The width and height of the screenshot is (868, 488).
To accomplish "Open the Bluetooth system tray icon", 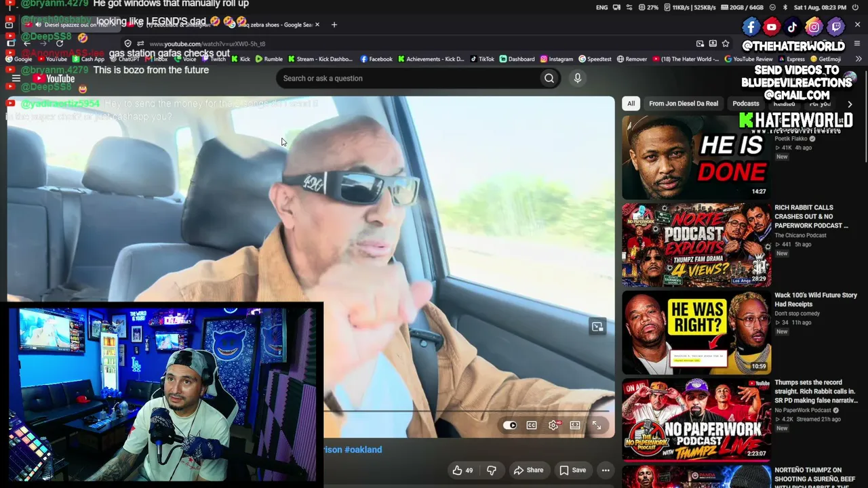I will [x=785, y=7].
